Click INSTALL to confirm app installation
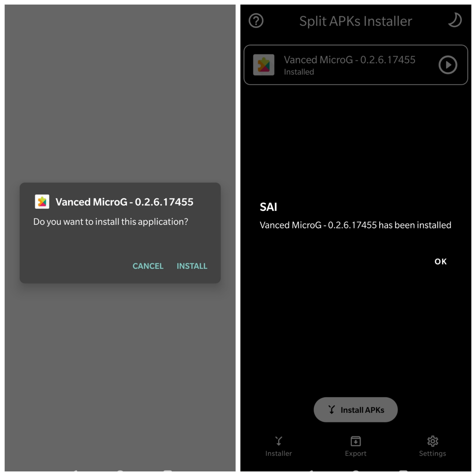Image resolution: width=476 pixels, height=476 pixels. tap(192, 265)
